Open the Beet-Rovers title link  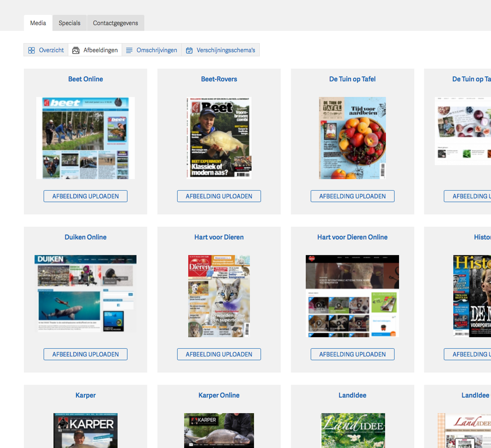pos(219,79)
